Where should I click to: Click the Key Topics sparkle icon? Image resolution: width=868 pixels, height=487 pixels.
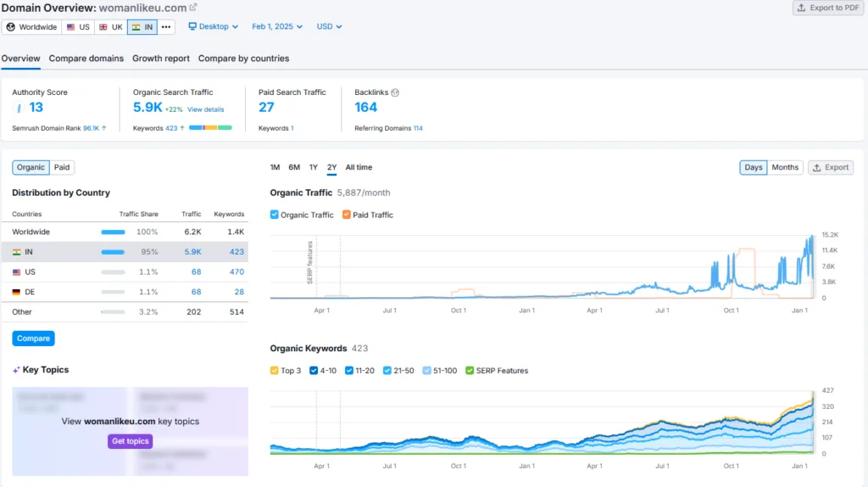(x=16, y=370)
